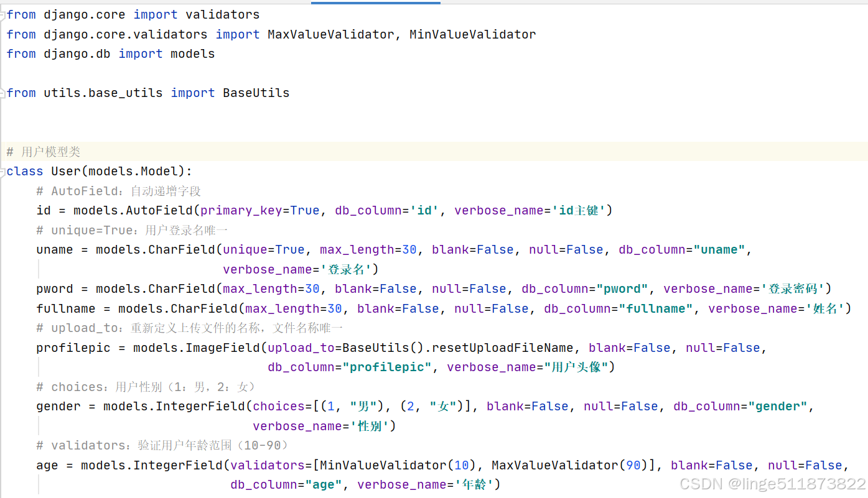Click the "用户头像" string
Viewport: 868px width, 498px height.
[576, 367]
